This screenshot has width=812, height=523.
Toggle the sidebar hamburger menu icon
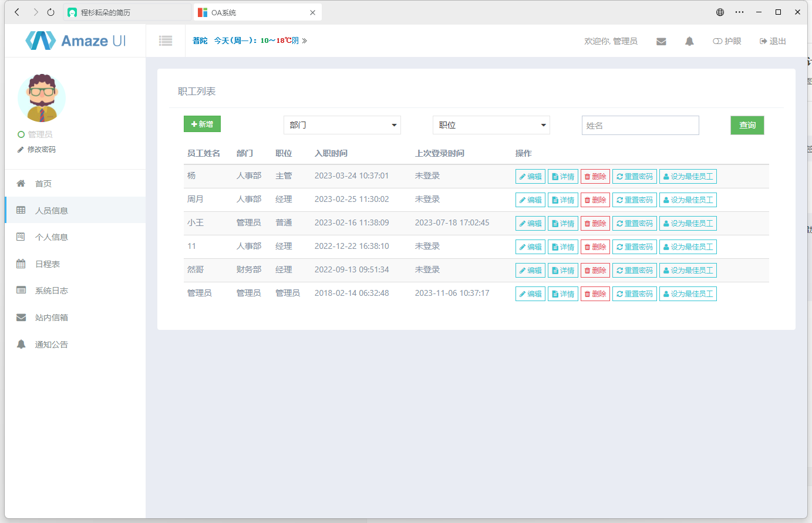point(166,41)
